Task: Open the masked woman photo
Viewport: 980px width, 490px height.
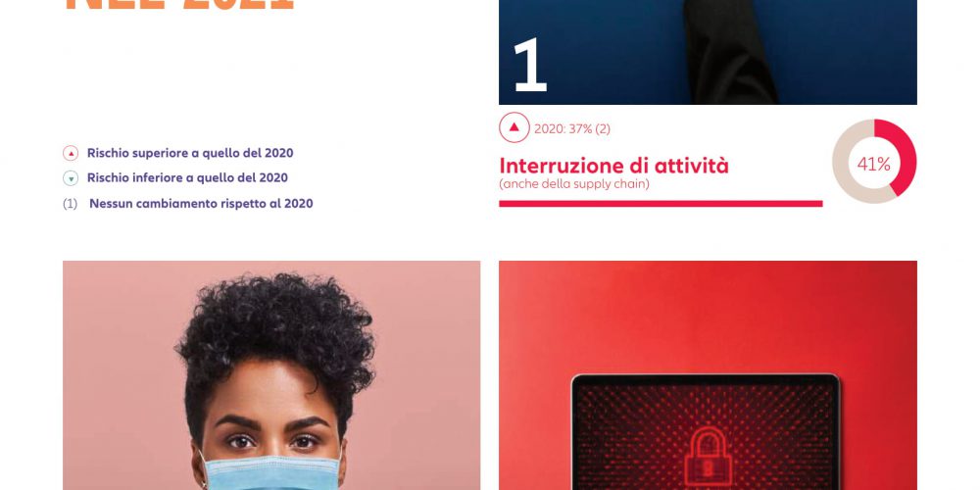Action: click(x=271, y=375)
